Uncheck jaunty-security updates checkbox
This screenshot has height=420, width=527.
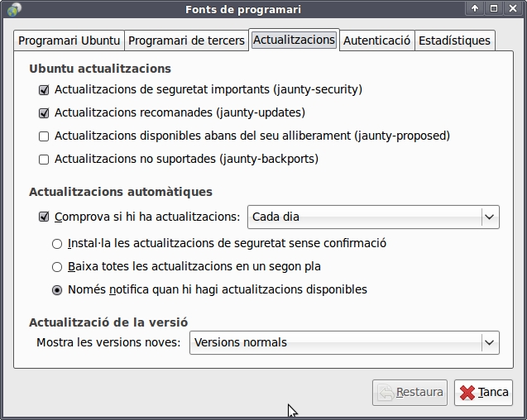pyautogui.click(x=44, y=90)
